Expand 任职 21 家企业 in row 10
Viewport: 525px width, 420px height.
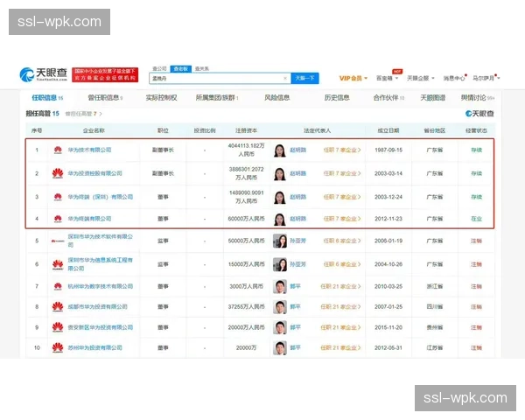pos(340,347)
